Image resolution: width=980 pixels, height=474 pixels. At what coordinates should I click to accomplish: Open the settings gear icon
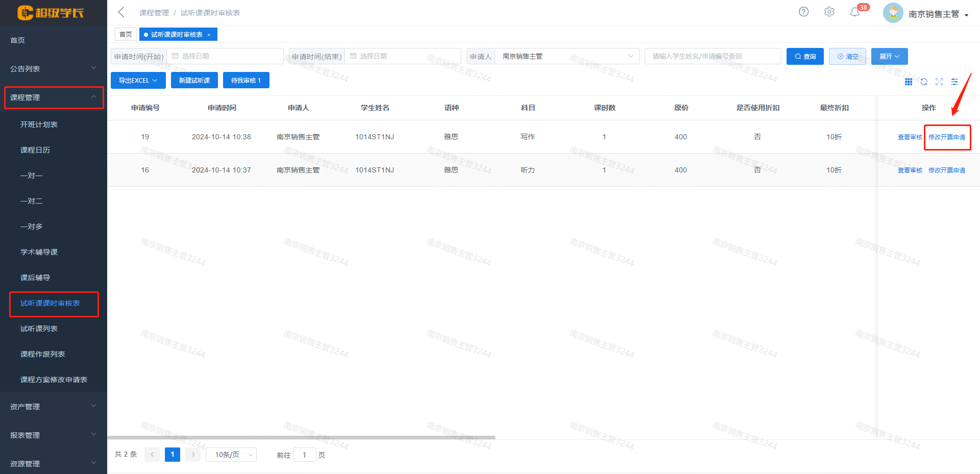[829, 12]
